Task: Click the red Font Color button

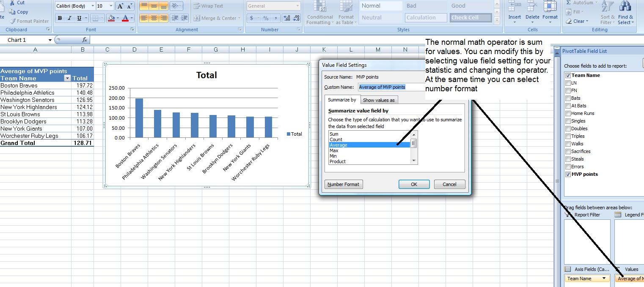Action: (125, 18)
